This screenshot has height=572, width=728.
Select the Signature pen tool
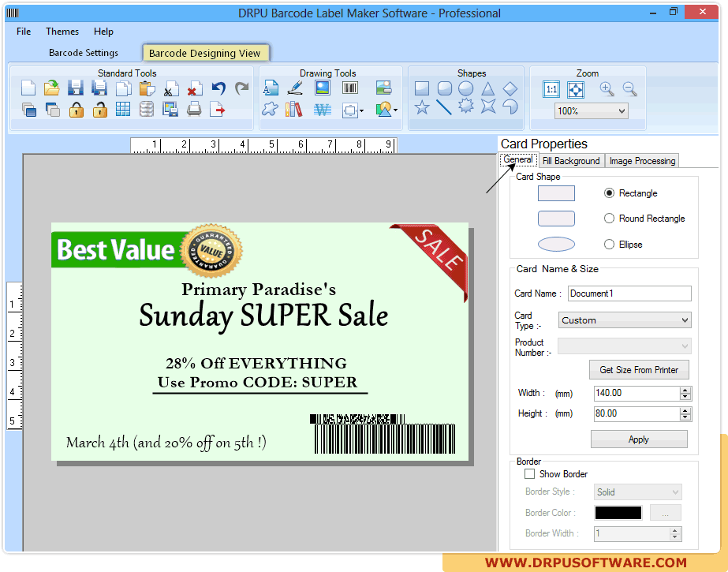tap(295, 88)
